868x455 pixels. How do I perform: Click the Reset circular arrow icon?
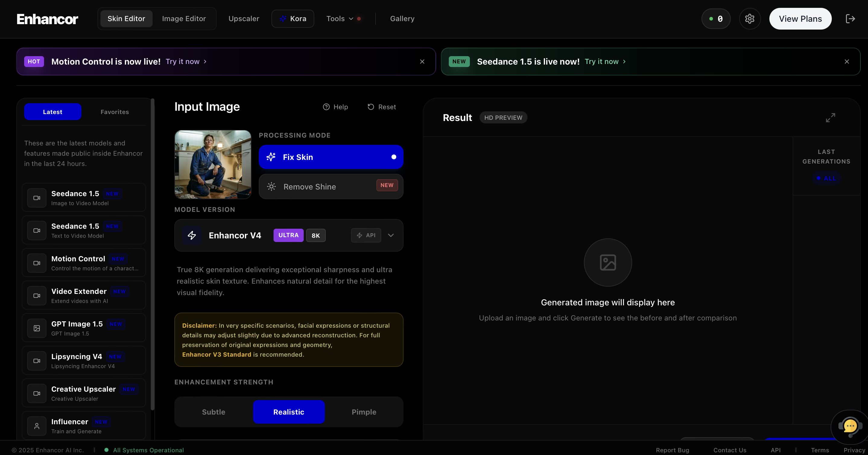[x=371, y=107]
